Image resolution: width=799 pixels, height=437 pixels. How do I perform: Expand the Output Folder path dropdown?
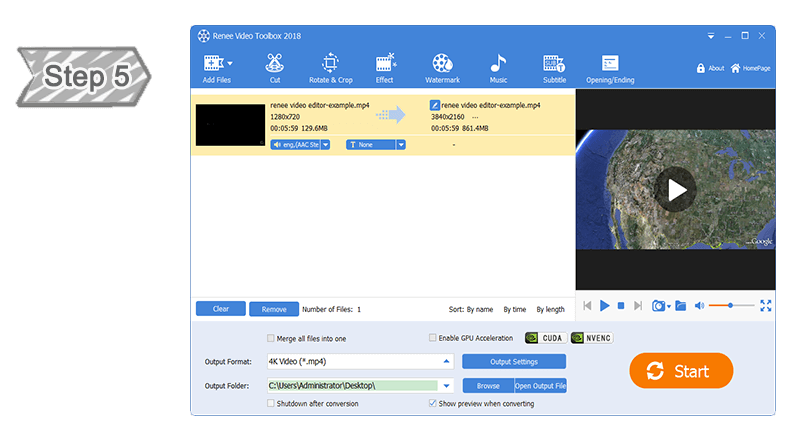[446, 385]
